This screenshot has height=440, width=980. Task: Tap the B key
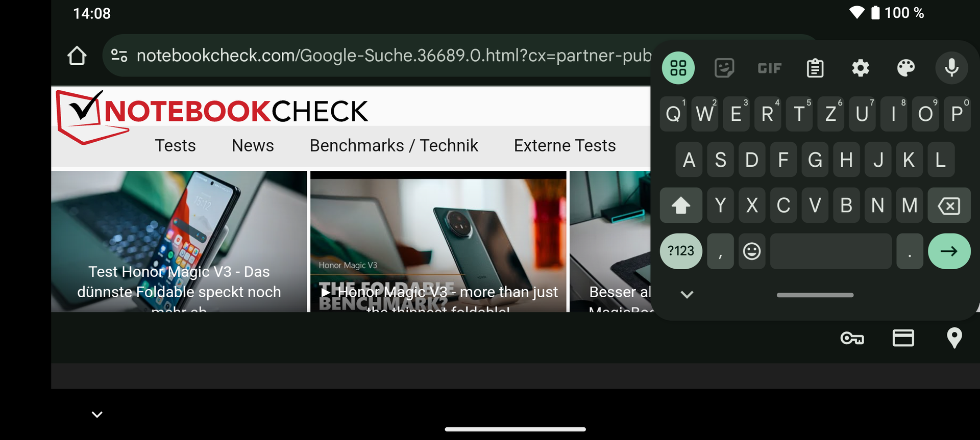(x=846, y=205)
